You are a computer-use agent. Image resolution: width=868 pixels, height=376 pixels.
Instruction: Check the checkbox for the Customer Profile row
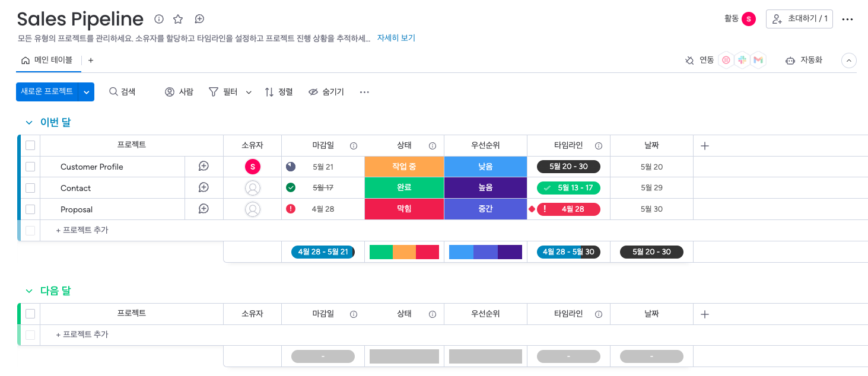coord(30,167)
